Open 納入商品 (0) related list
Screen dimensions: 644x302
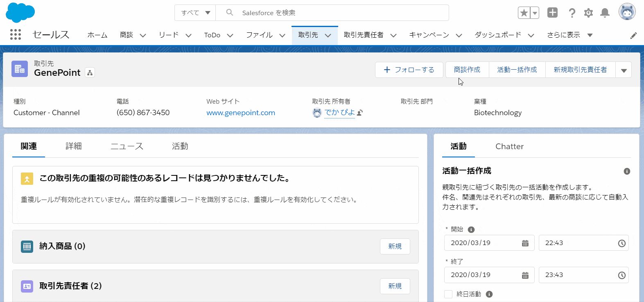click(x=62, y=246)
